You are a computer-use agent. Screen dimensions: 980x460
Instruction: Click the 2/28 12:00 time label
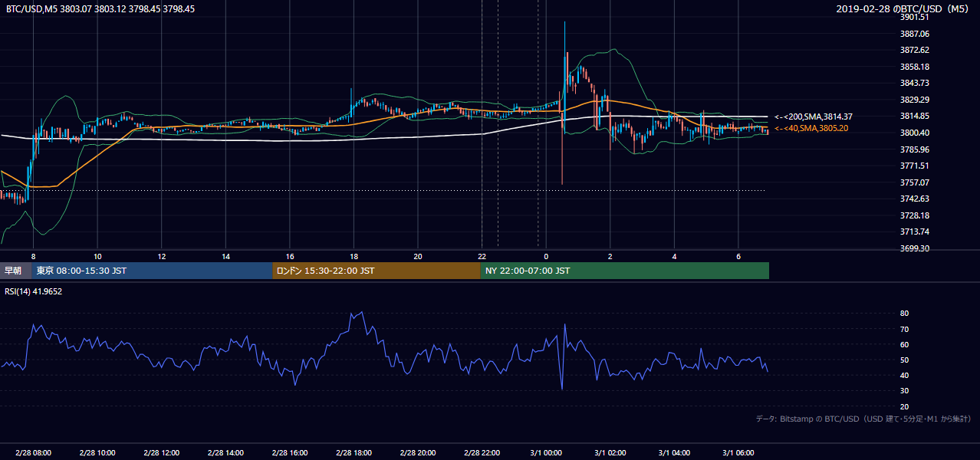162,453
